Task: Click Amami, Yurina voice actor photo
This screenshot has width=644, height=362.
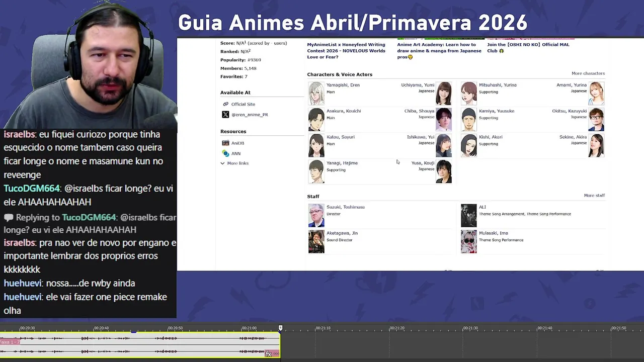Action: click(596, 94)
